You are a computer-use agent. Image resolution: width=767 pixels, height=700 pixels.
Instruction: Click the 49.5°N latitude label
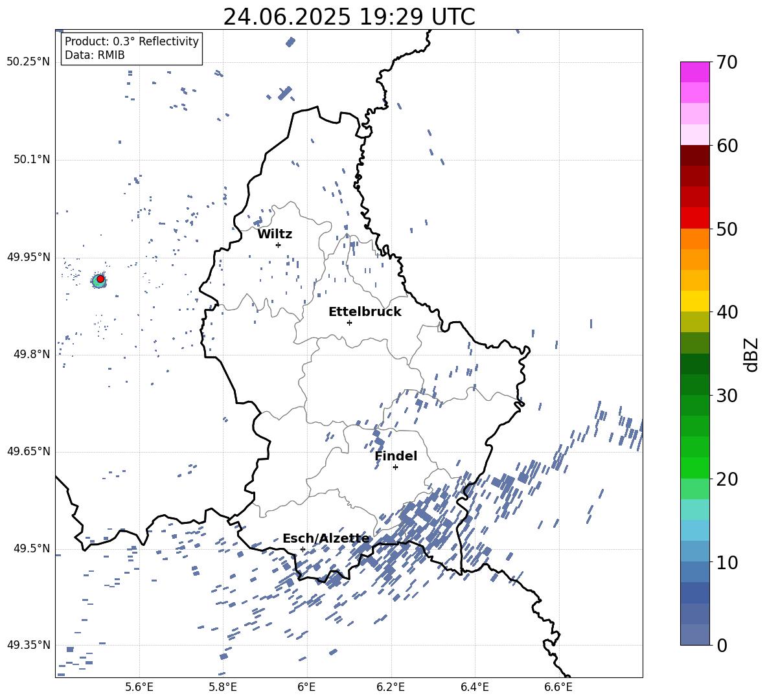32,548
